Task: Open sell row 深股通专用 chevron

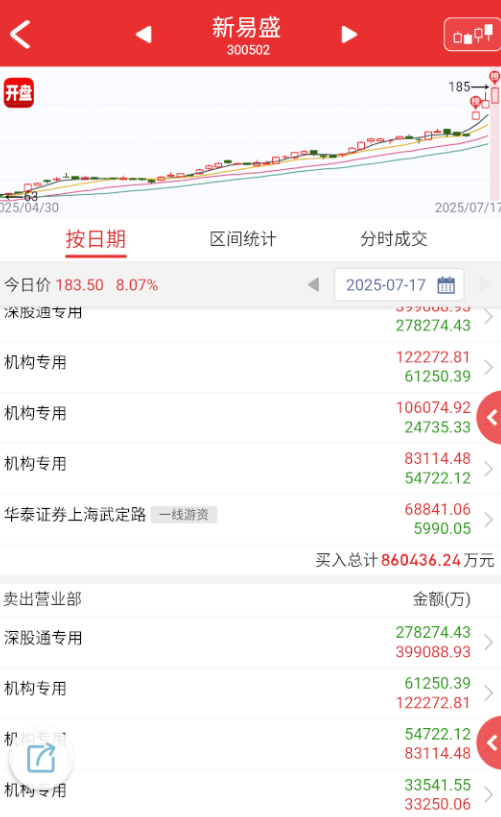Action: point(489,642)
